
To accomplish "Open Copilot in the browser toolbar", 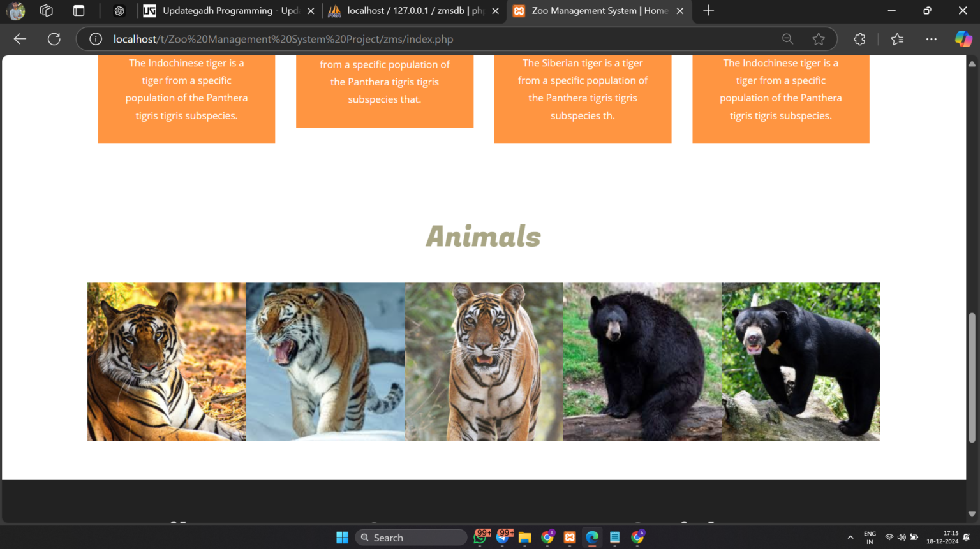I will pos(963,39).
